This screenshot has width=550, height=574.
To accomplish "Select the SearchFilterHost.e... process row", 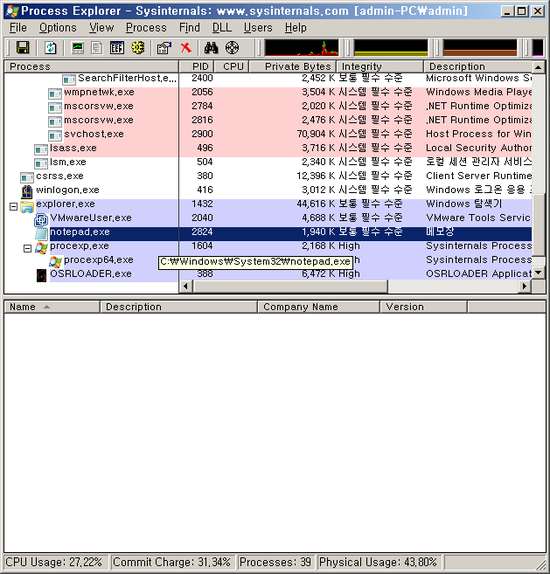I will click(268, 78).
